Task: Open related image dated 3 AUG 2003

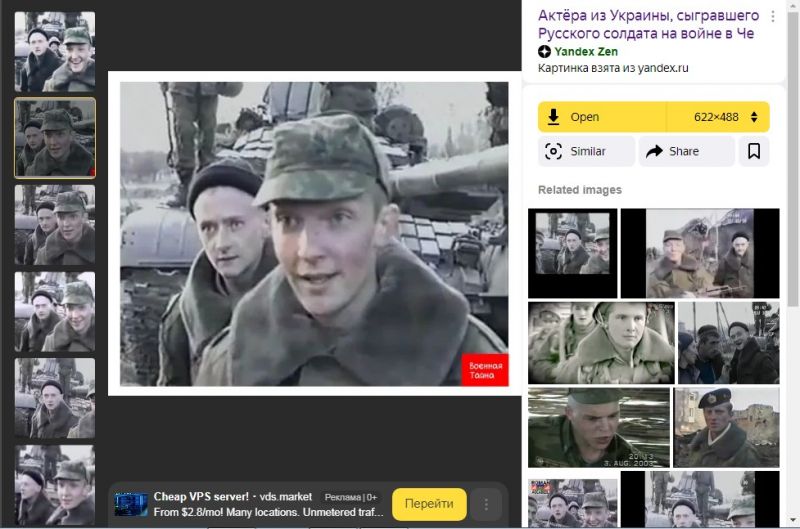Action: point(598,427)
